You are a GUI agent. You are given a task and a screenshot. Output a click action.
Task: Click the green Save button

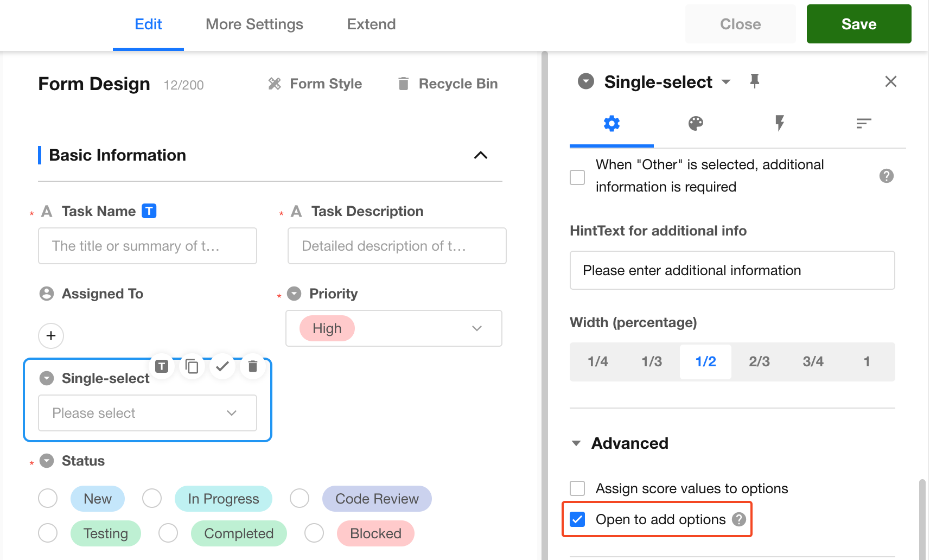[x=858, y=24]
